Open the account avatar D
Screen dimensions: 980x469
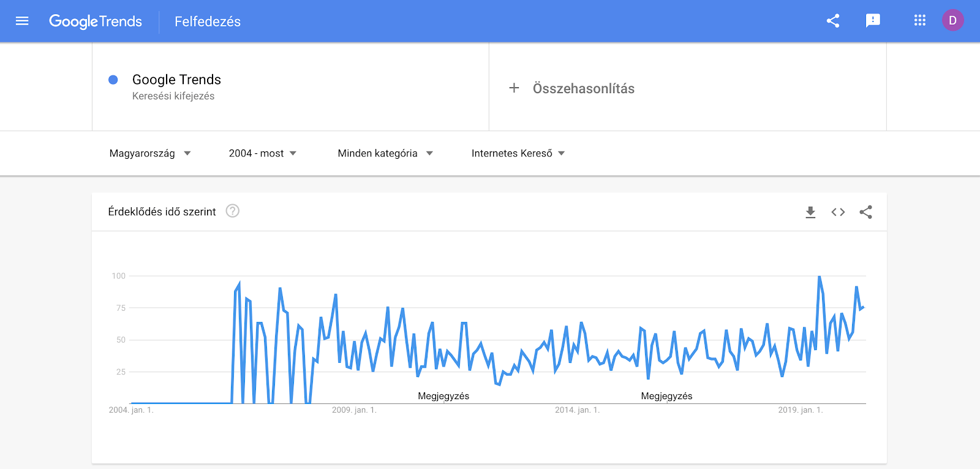952,21
